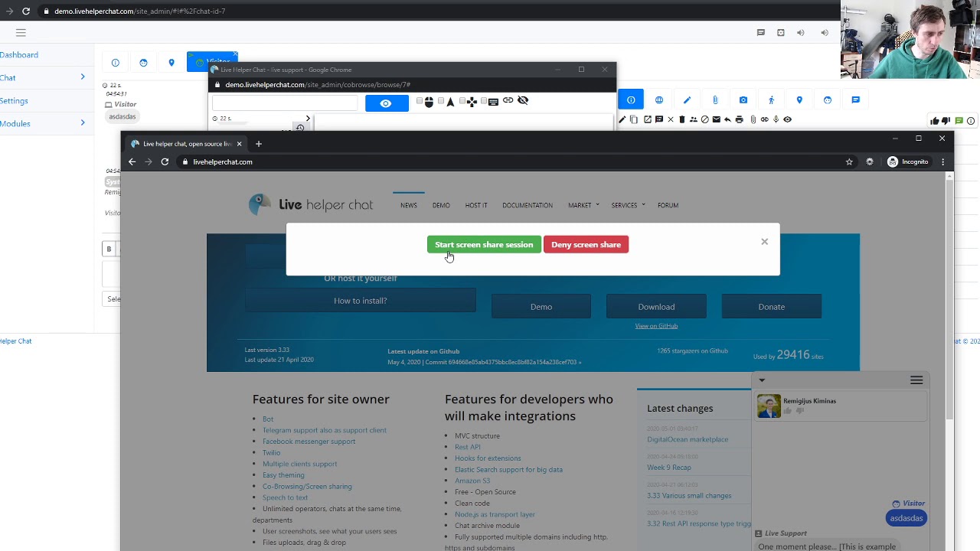Screen dimensions: 980x551
Task: Click the livehelperchat.com address bar
Action: [x=510, y=161]
